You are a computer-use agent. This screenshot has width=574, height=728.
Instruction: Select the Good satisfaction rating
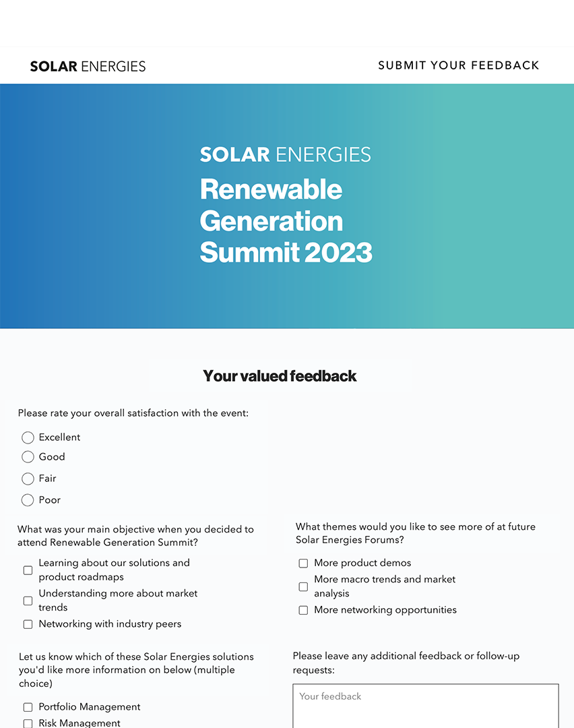28,457
